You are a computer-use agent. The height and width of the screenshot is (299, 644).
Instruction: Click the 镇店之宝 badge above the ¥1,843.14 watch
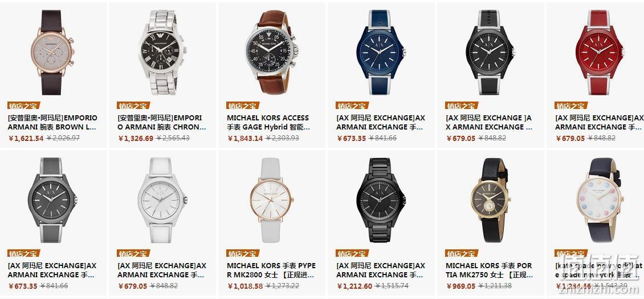coord(243,106)
